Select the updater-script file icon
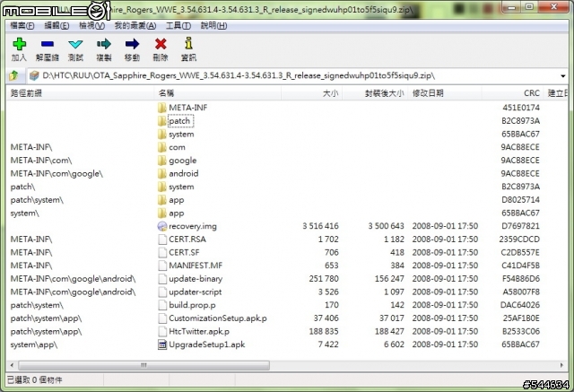This screenshot has height=392, width=574. click(x=162, y=292)
